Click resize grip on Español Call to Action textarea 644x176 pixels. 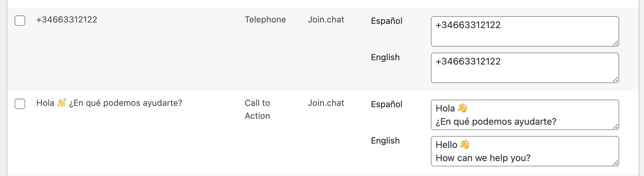615,126
